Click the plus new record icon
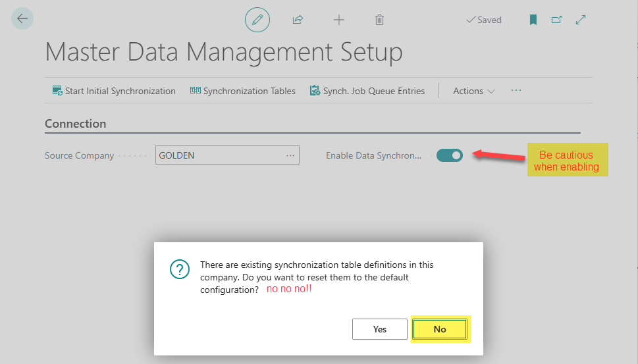The height and width of the screenshot is (364, 638). coord(339,20)
